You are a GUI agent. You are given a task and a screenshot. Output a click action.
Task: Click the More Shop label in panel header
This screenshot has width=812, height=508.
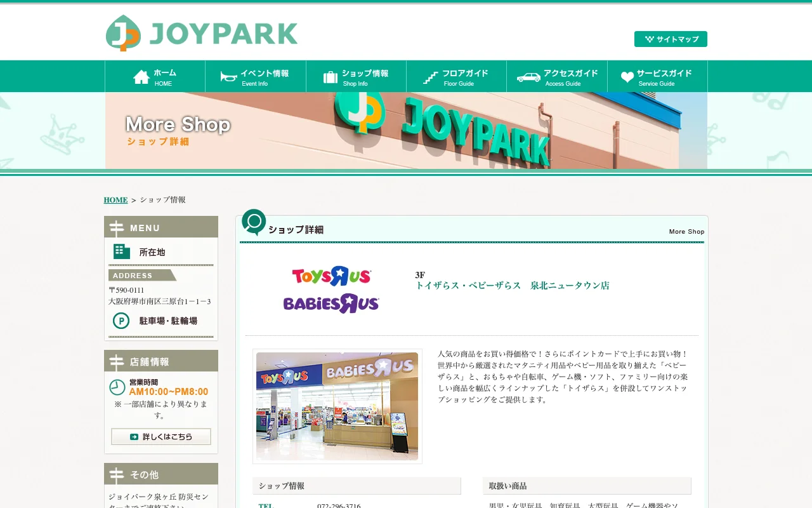click(x=686, y=232)
